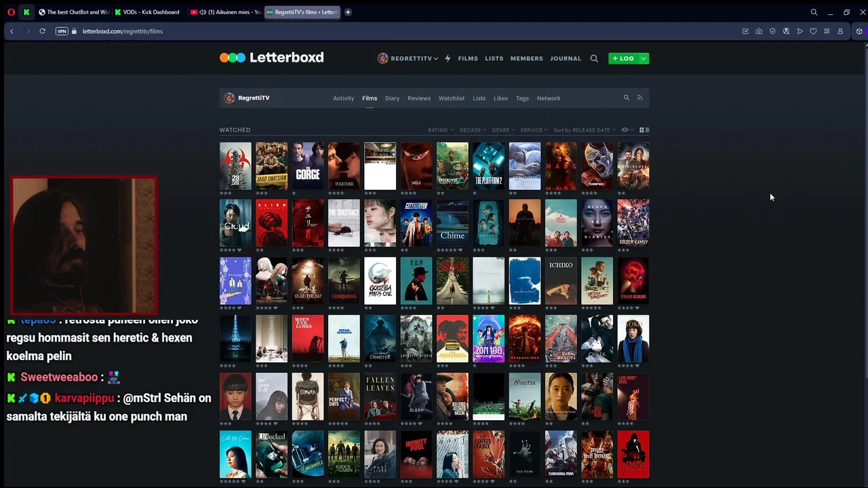Open the REGRETTITV account dropdown
The height and width of the screenshot is (488, 868).
coord(408,58)
